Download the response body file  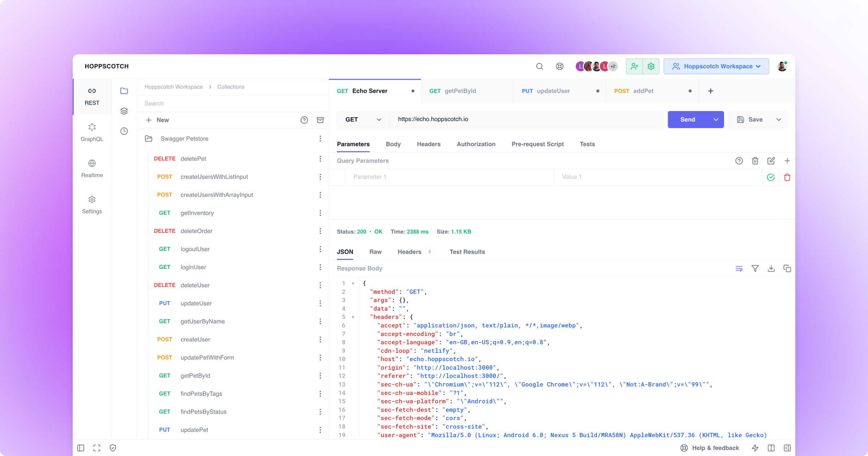[x=771, y=268]
